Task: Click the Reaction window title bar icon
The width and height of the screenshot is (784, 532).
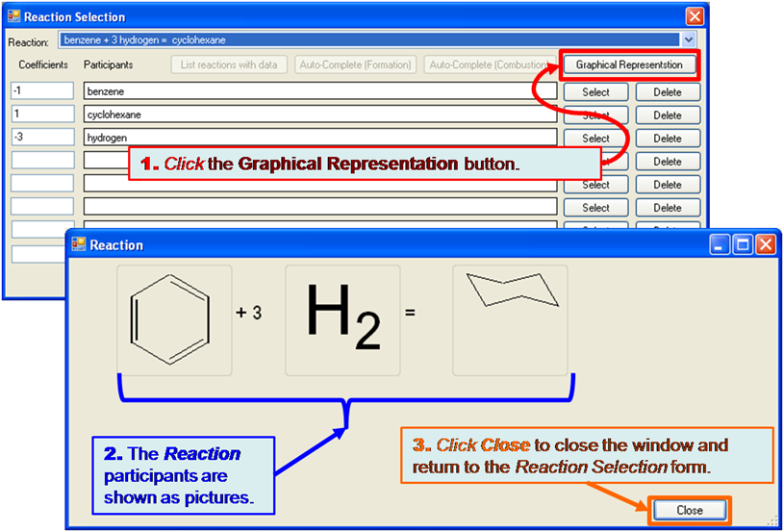Action: (x=79, y=245)
